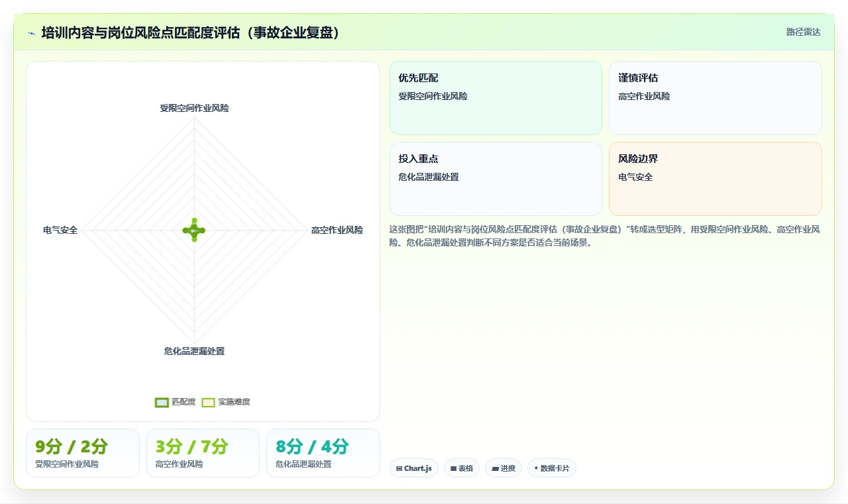Click the page title 培训内容与岗位风险点匹配度评估
Viewport: 848px width, 504px height.
pyautogui.click(x=191, y=32)
